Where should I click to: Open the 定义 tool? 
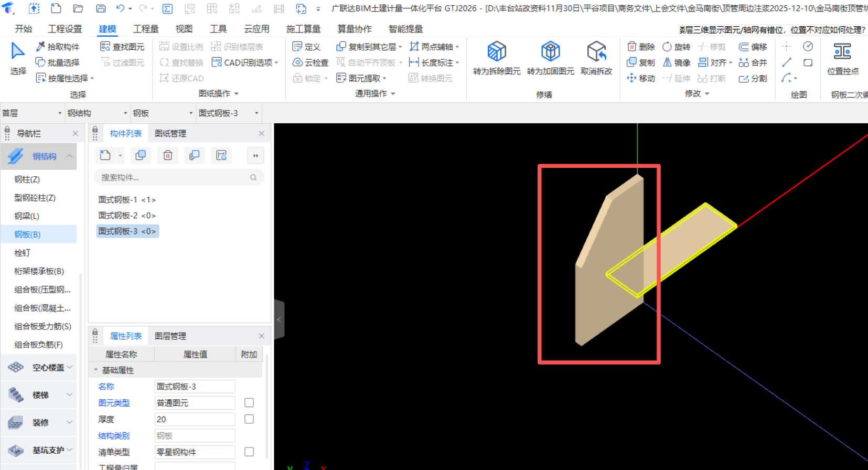tap(306, 47)
